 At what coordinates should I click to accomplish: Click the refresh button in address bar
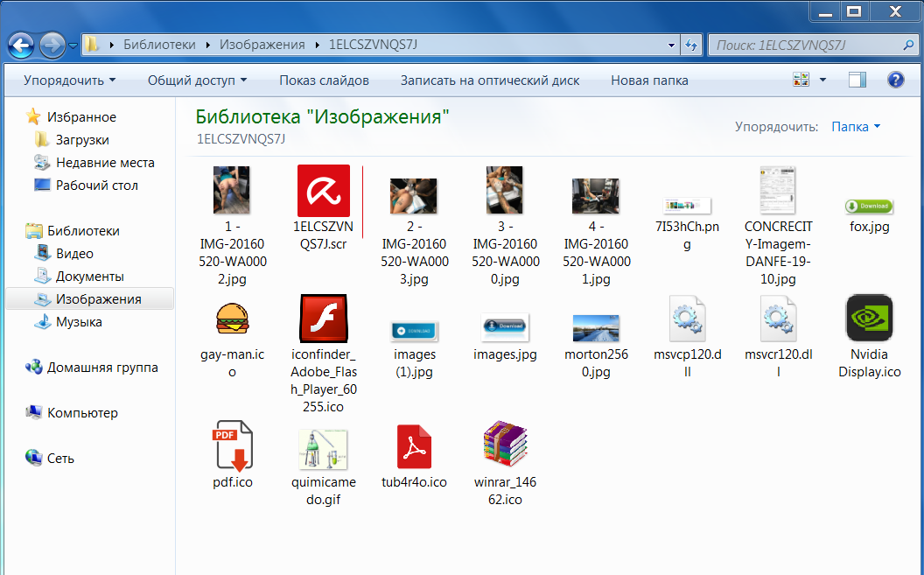pos(691,45)
